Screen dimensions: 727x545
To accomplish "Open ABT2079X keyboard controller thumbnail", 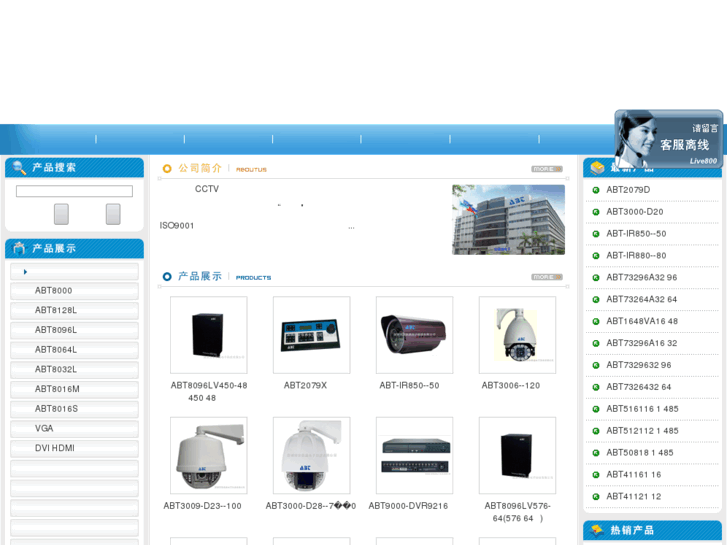I will (312, 335).
